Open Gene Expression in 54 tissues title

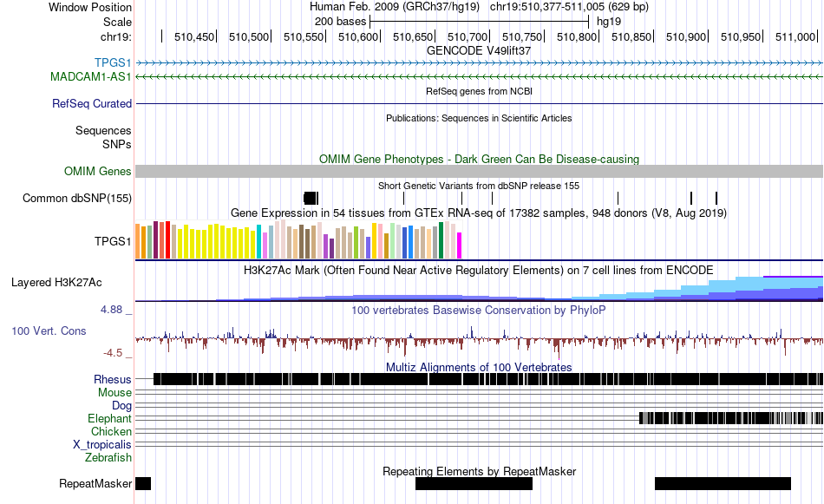(x=479, y=213)
